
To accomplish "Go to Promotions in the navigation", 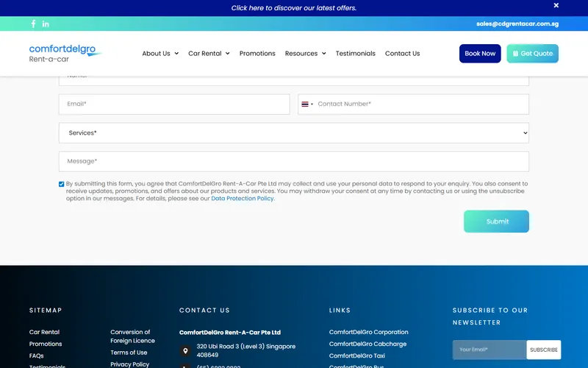I will click(x=257, y=54).
